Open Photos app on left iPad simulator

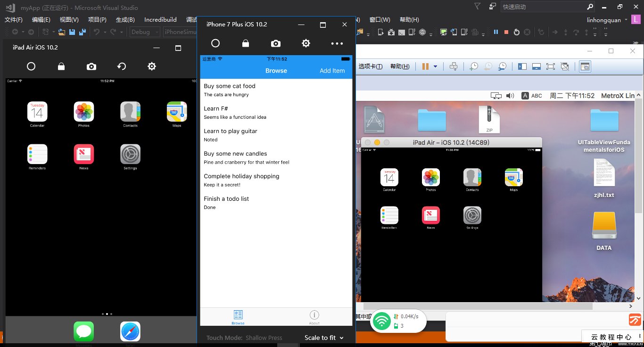coord(84,112)
